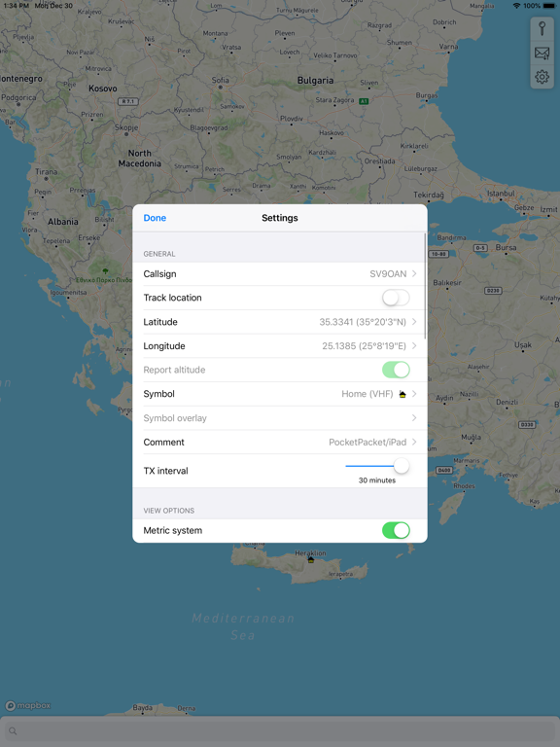Viewport: 560px width, 747px height.
Task: Tap the search magnifier icon in bottom bar
Action: (13, 730)
